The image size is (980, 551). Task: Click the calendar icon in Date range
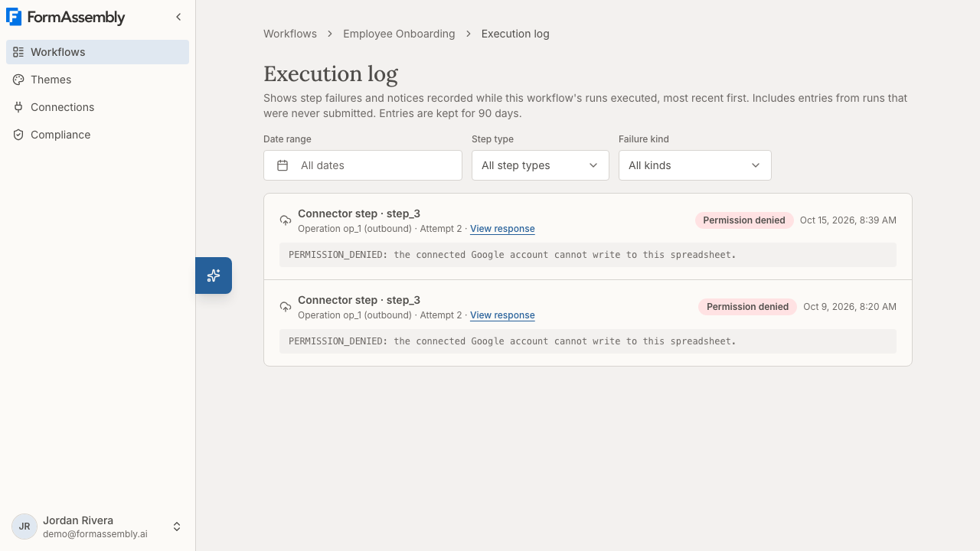283,165
